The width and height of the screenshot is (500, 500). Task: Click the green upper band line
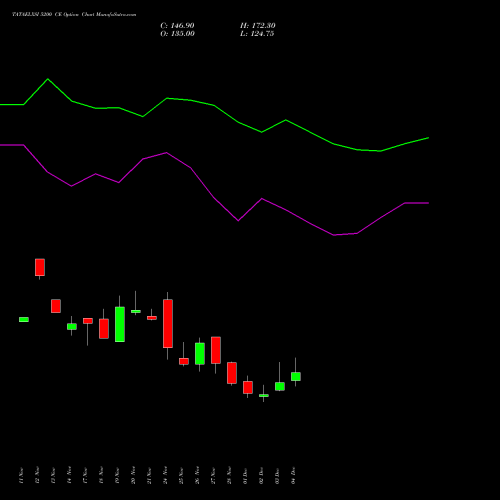click(214, 105)
